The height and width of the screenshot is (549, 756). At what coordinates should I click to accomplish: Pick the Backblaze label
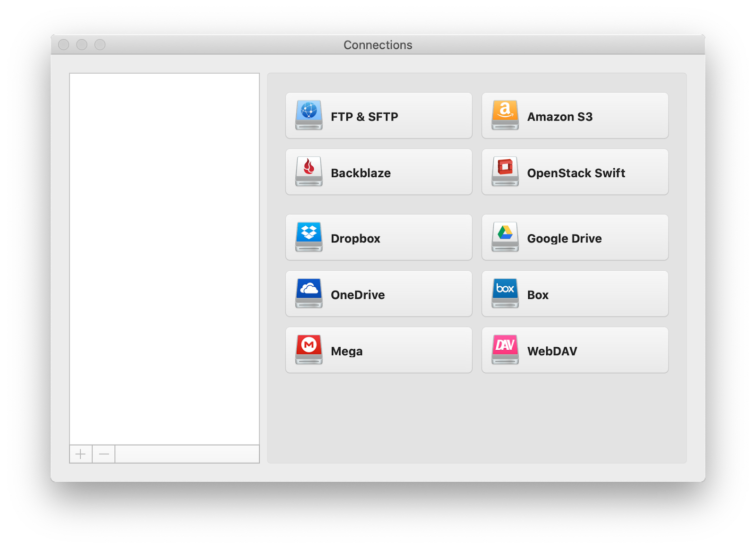tap(361, 173)
